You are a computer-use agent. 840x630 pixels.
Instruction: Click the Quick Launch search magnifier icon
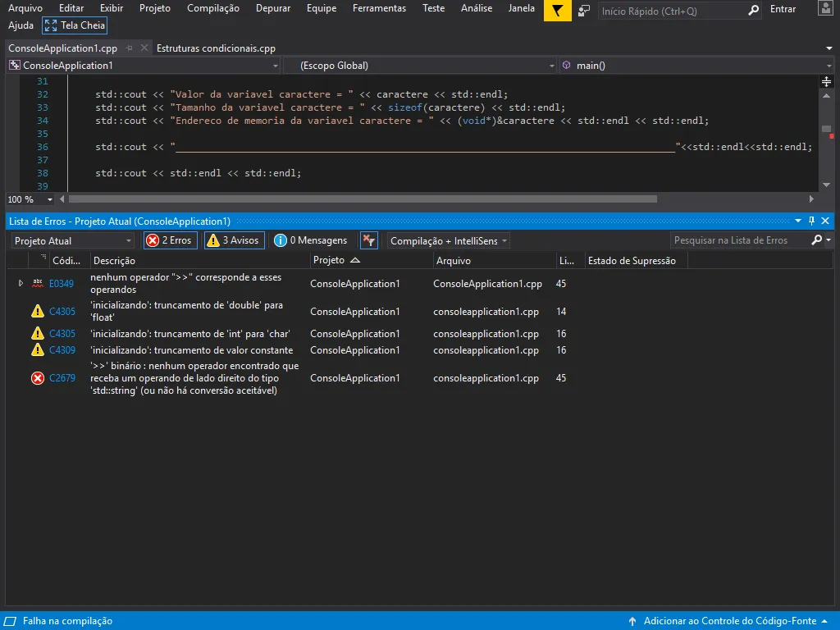tap(754, 11)
